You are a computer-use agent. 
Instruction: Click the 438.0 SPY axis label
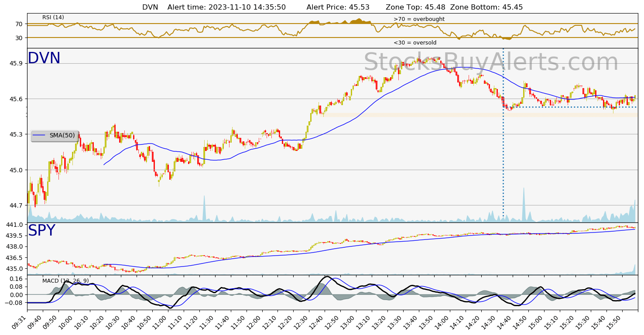[14, 246]
